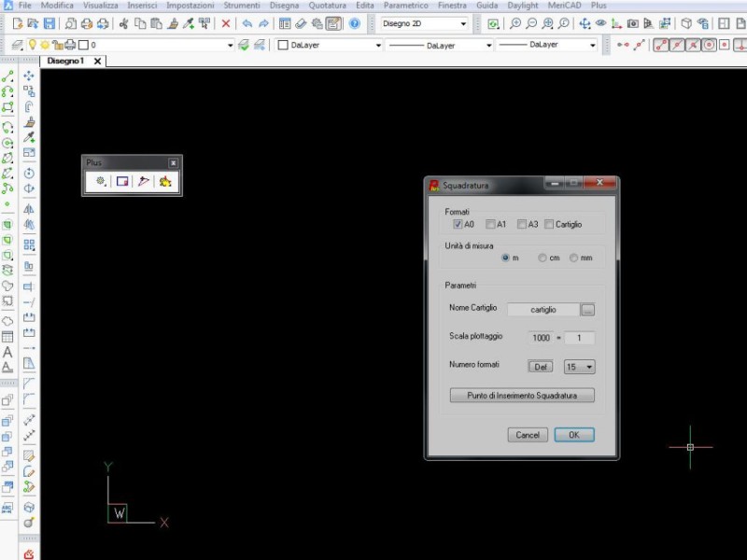Uncheck the A0 format checkbox
This screenshot has height=560, width=747.
[x=458, y=224]
